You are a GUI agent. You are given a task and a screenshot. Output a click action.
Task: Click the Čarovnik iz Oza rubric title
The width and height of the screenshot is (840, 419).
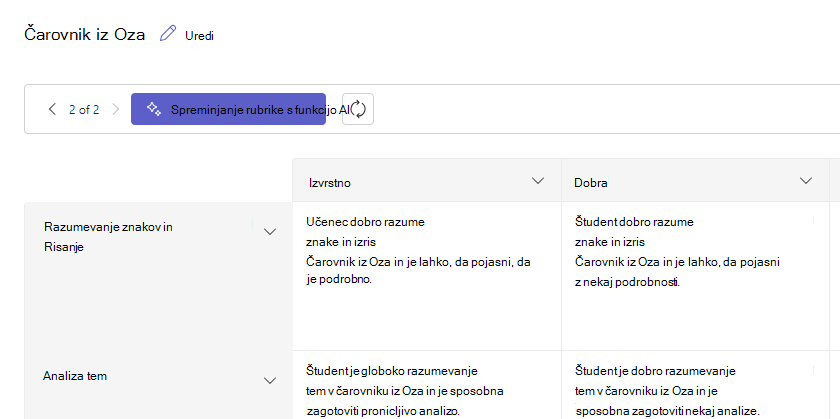[x=85, y=34]
